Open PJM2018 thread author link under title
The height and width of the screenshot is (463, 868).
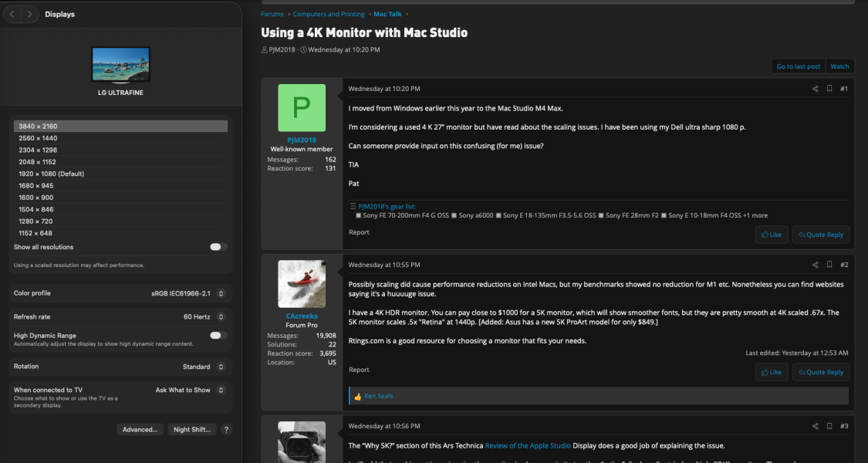click(x=282, y=50)
